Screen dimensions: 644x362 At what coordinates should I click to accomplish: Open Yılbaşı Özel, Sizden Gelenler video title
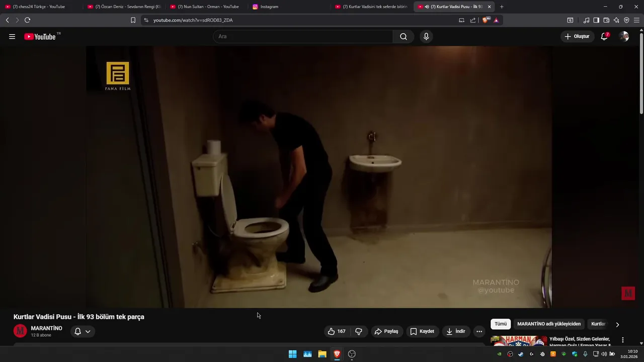click(x=580, y=342)
